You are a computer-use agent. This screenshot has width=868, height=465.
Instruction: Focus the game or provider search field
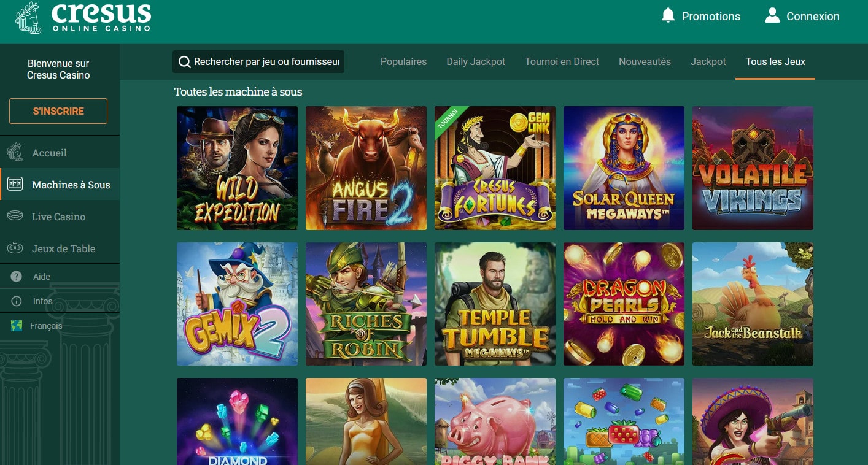(x=258, y=62)
